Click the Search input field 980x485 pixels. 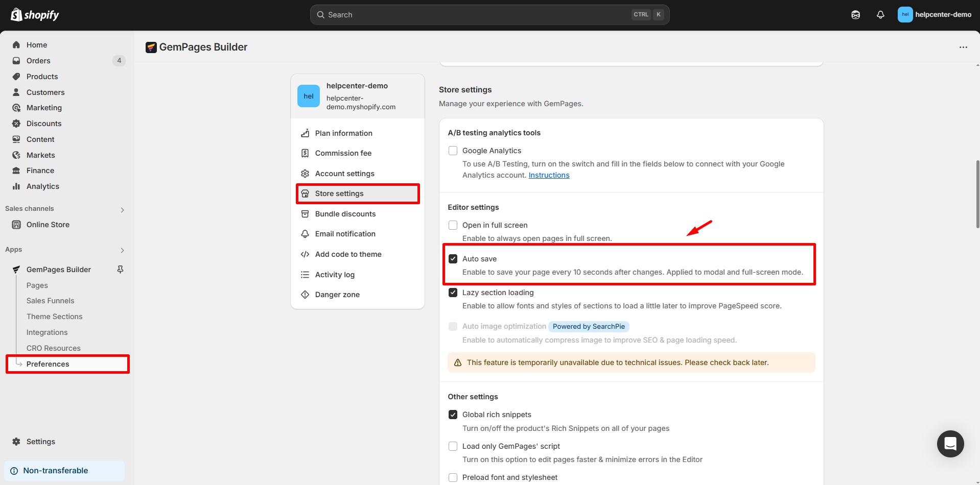coord(475,15)
